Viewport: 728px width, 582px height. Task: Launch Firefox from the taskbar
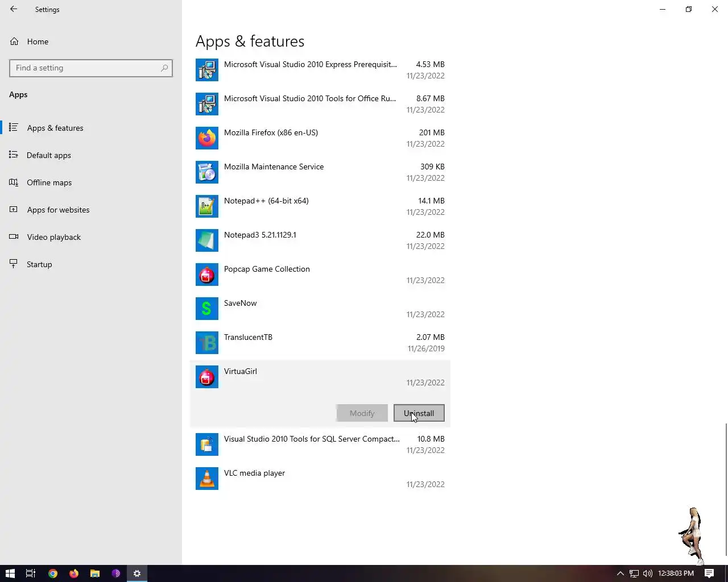click(74, 573)
